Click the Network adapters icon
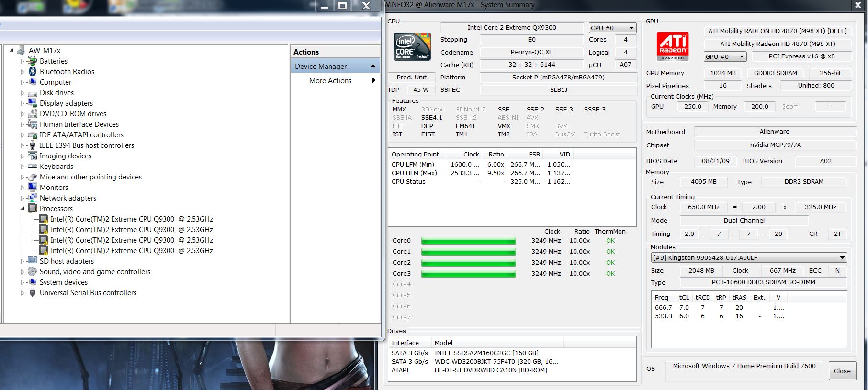 (x=33, y=198)
